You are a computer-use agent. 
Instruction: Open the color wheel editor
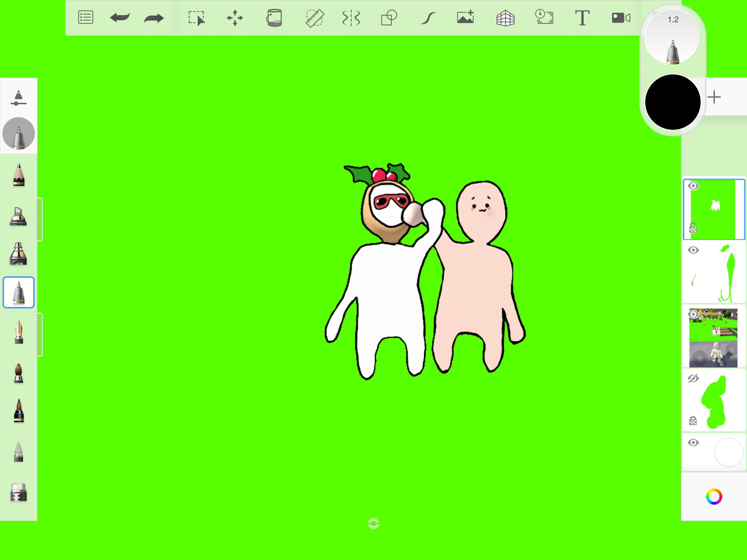point(714,497)
